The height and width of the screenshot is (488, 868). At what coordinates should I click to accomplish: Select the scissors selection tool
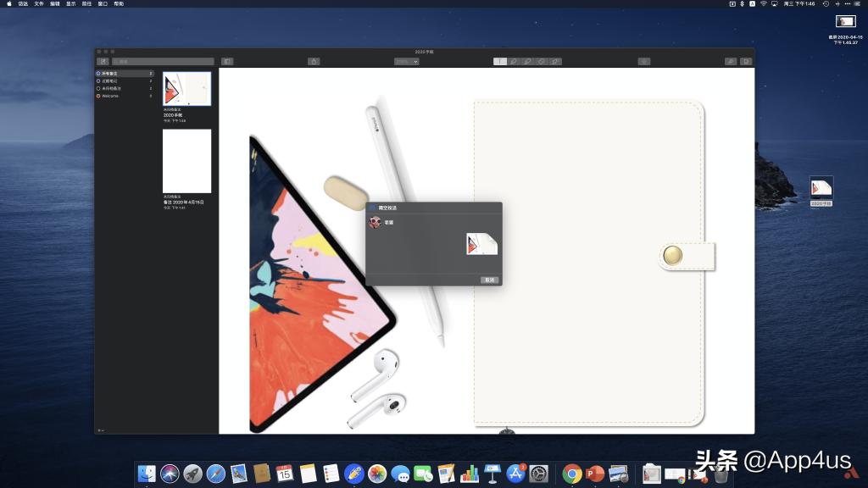555,61
